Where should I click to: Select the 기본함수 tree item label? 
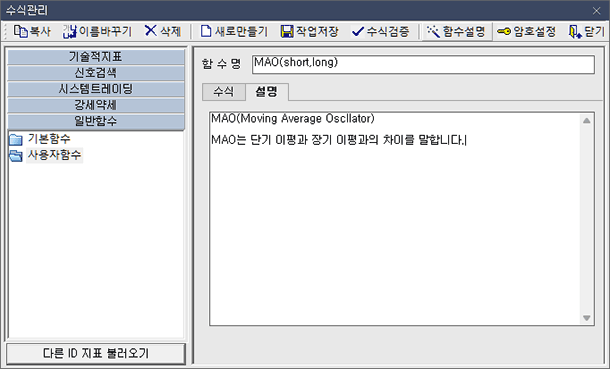pos(49,139)
